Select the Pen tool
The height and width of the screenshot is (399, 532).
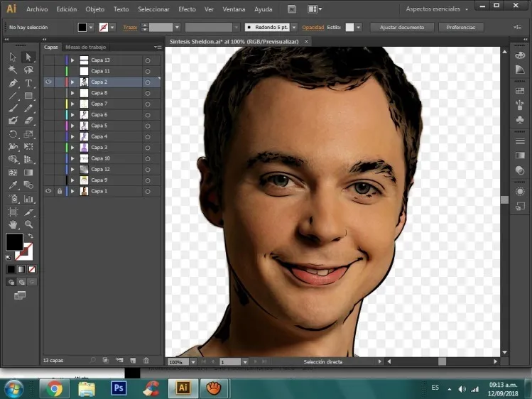point(13,83)
